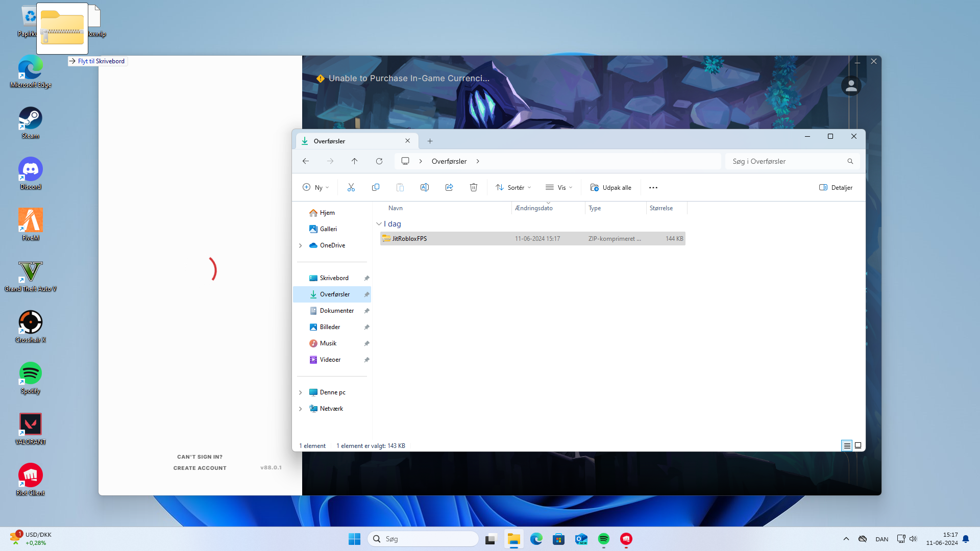Viewport: 980px width, 551px height.
Task: Open the Riot account profile icon
Action: 851,86
